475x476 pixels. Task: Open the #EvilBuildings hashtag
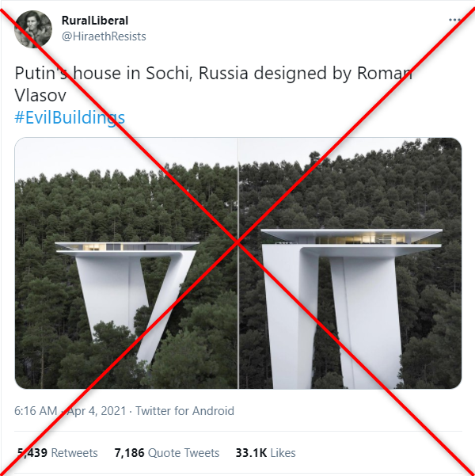tap(70, 117)
